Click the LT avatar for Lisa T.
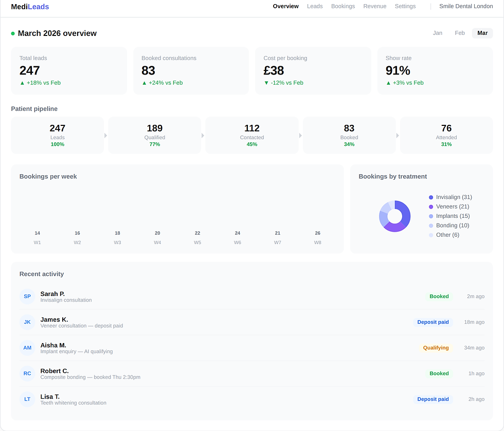504x431 pixels. point(27,399)
